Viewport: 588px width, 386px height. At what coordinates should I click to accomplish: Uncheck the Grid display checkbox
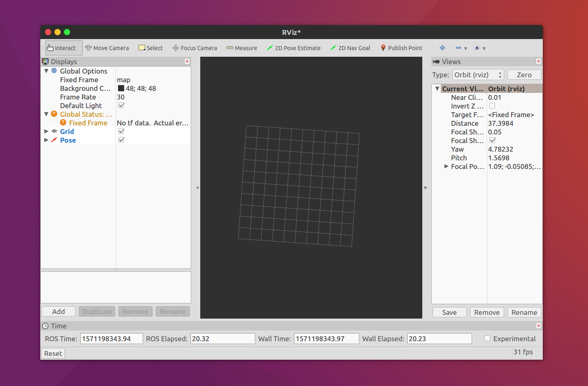(x=121, y=131)
